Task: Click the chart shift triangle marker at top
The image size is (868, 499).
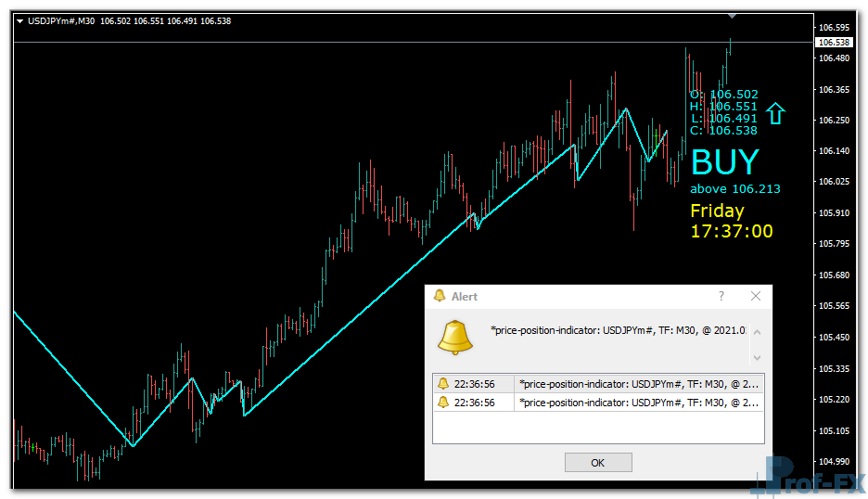Action: click(x=733, y=16)
